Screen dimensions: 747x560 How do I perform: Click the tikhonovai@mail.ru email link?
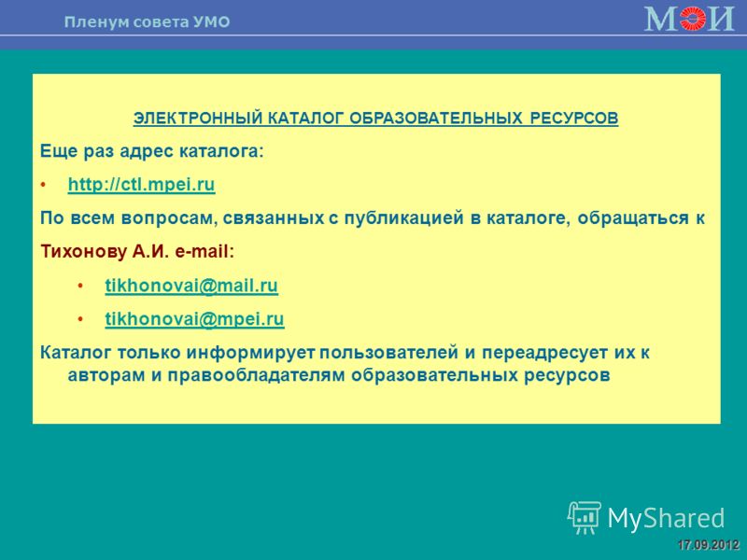click(x=191, y=286)
